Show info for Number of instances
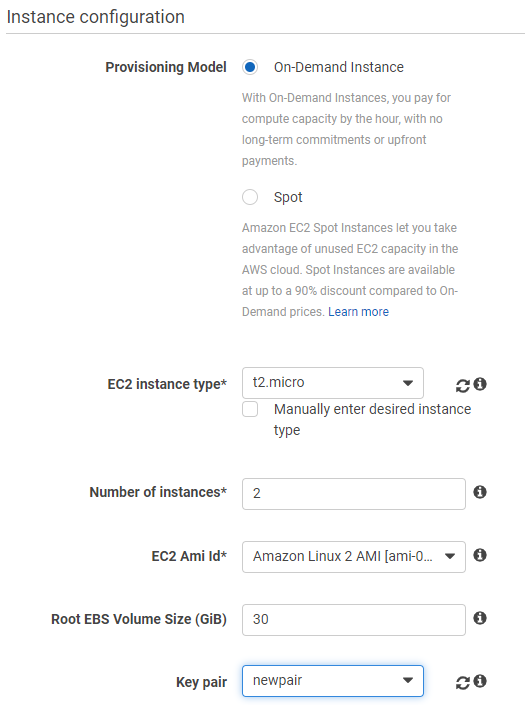This screenshot has width=525, height=705. (480, 492)
